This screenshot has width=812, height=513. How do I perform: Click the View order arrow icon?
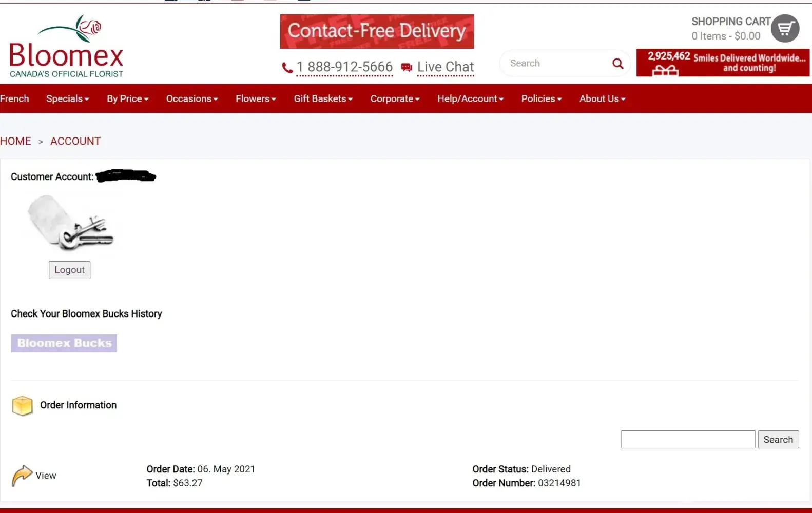coord(22,476)
